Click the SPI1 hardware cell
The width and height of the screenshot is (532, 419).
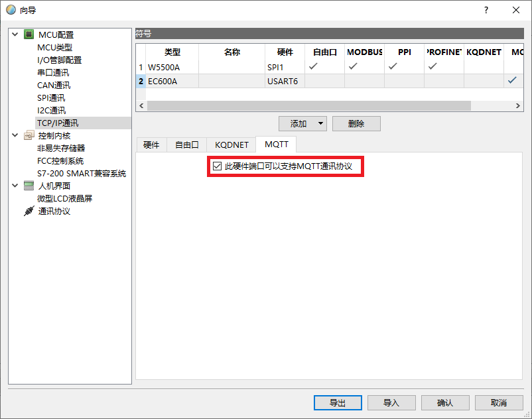(285, 67)
